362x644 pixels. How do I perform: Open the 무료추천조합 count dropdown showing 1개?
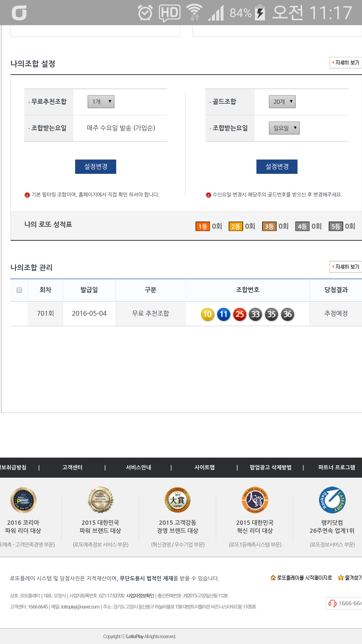tap(101, 102)
